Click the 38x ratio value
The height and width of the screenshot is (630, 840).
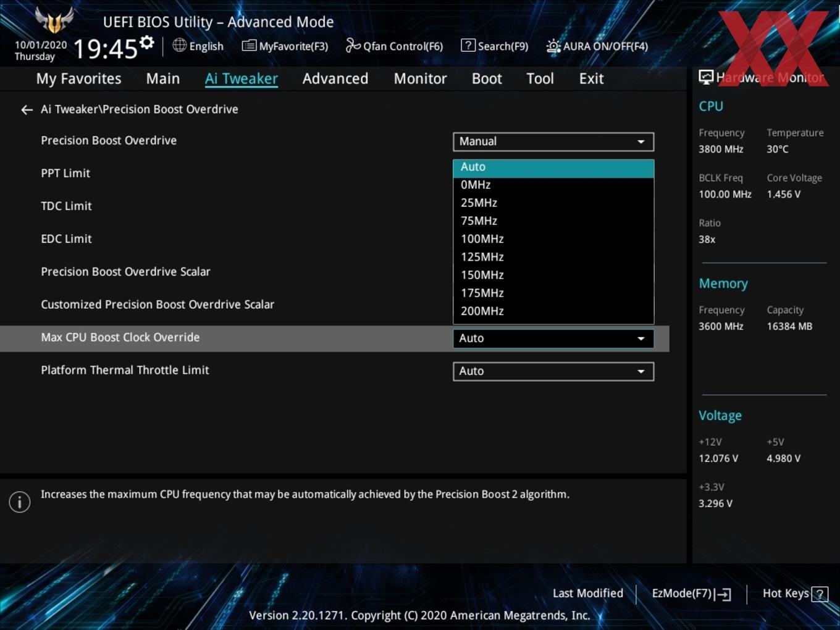click(707, 240)
